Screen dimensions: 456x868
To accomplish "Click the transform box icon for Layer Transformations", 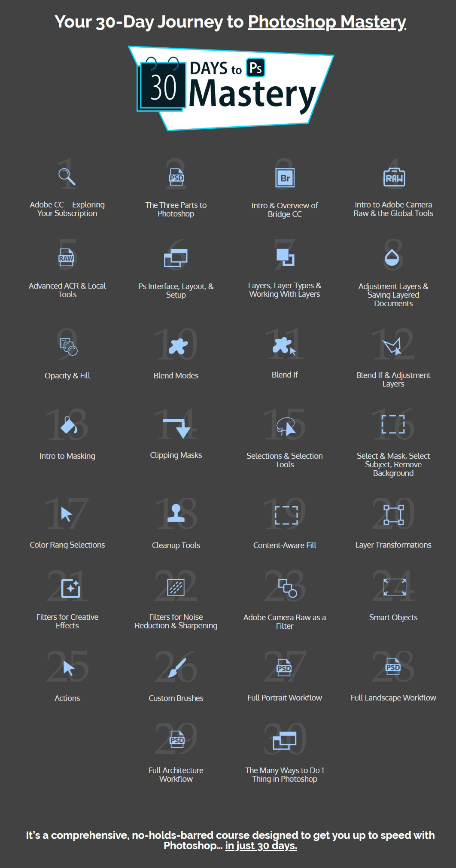I will click(x=394, y=515).
